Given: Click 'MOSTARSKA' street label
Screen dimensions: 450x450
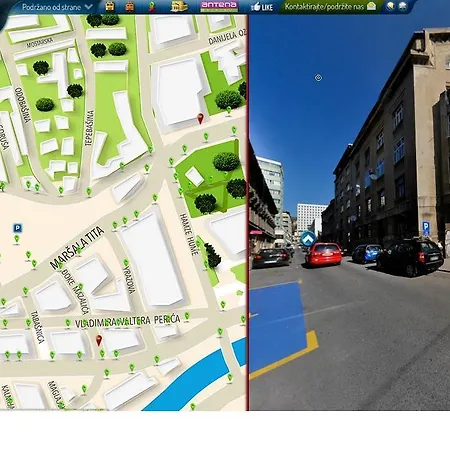Looking at the screenshot, I should (x=40, y=42).
